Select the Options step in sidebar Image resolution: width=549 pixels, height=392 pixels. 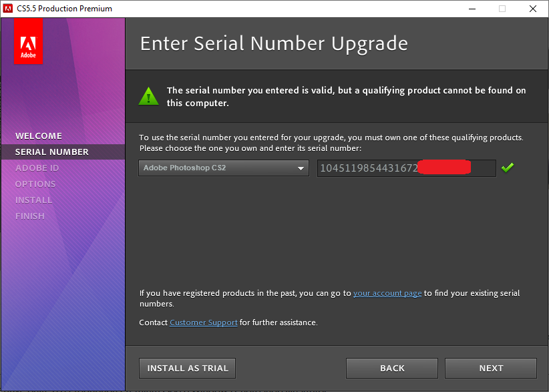[35, 184]
